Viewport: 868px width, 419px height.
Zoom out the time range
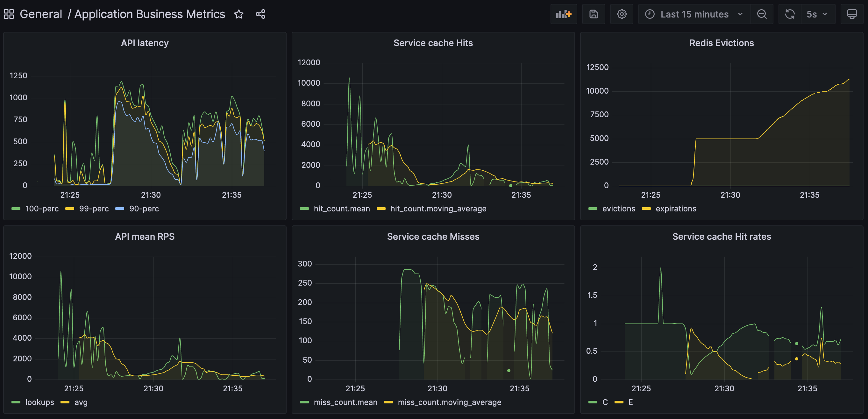pyautogui.click(x=762, y=14)
